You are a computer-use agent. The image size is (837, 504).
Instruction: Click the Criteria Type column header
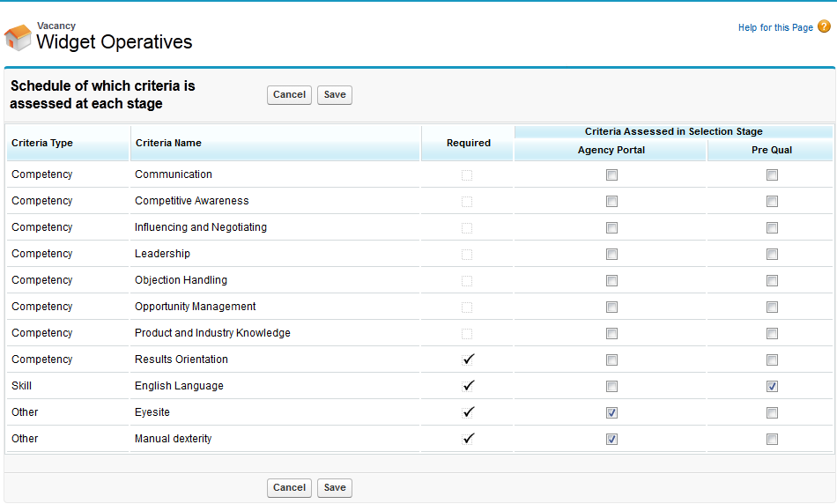68,143
